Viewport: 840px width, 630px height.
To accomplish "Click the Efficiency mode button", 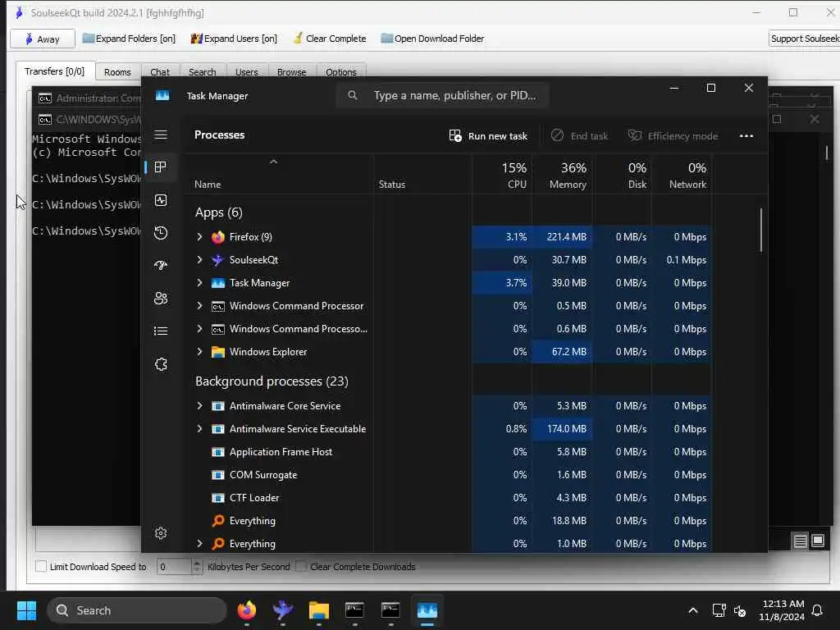I will pos(673,136).
